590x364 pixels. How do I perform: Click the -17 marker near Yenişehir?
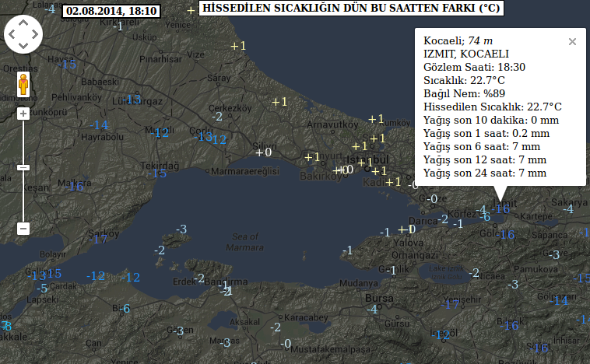(x=451, y=304)
